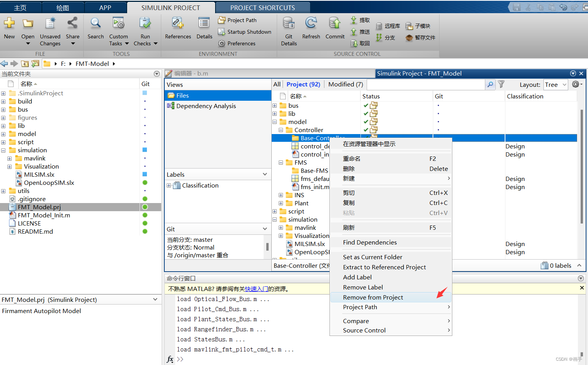Open 远程库 remote settings

(388, 26)
